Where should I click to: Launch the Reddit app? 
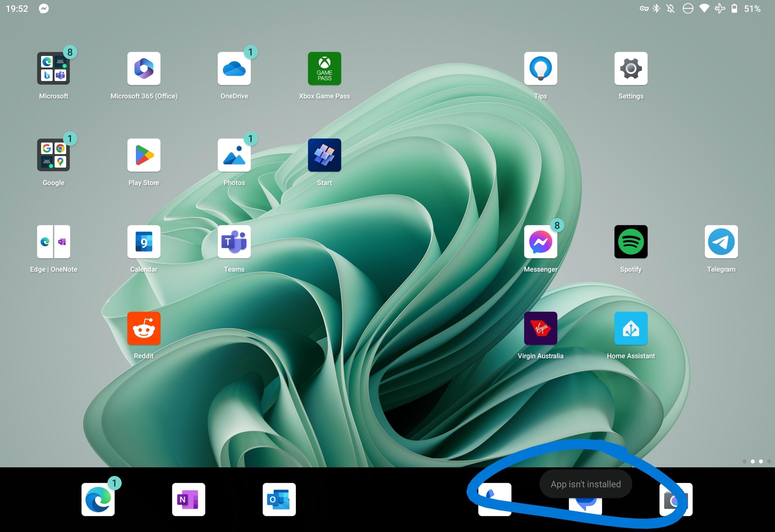click(x=144, y=328)
